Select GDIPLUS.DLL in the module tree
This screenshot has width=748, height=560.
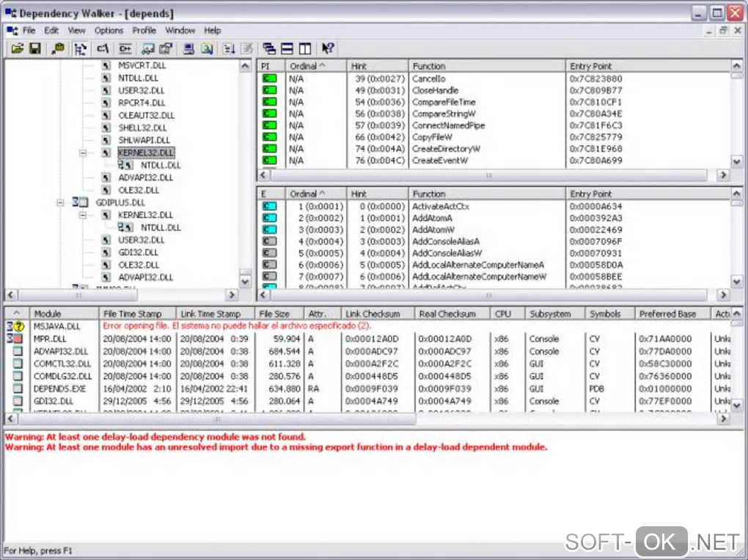pyautogui.click(x=120, y=203)
